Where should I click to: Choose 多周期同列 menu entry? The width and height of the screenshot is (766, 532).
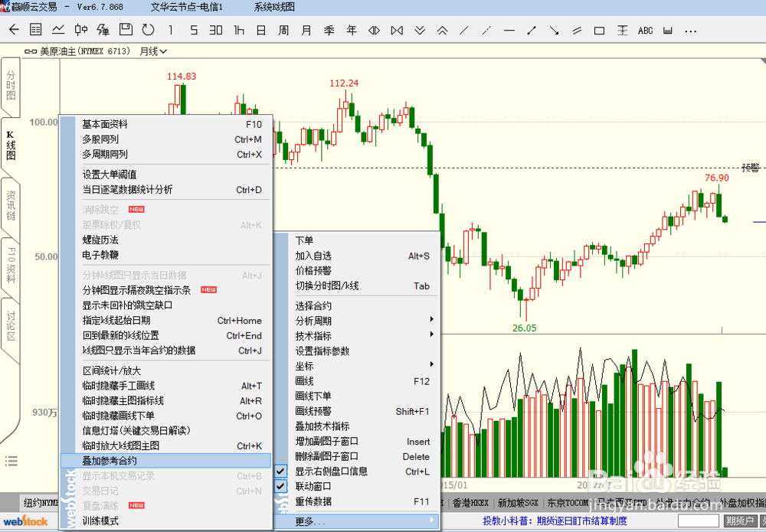(165, 154)
